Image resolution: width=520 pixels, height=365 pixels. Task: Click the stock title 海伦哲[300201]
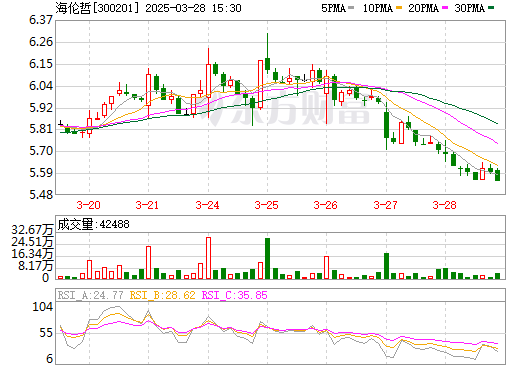click(x=97, y=8)
